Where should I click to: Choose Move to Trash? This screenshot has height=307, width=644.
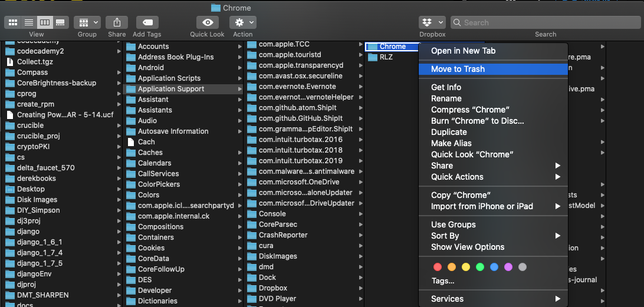pyautogui.click(x=493, y=69)
